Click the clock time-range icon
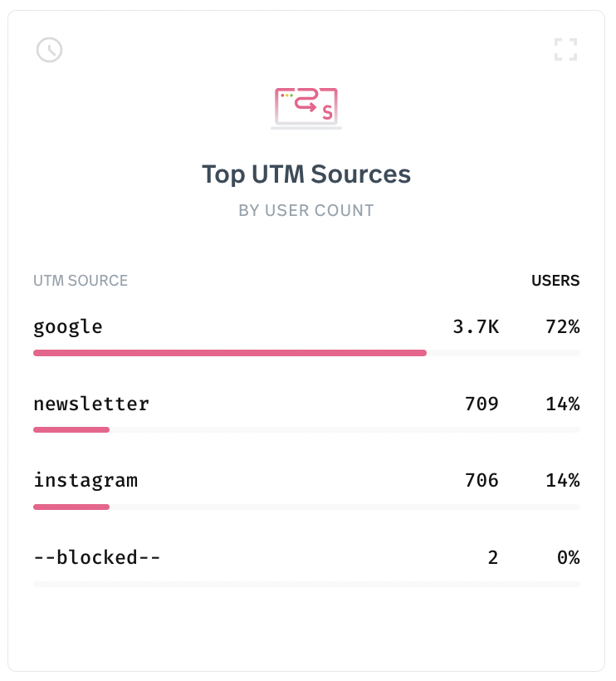This screenshot has height=681, width=616. pos(49,50)
